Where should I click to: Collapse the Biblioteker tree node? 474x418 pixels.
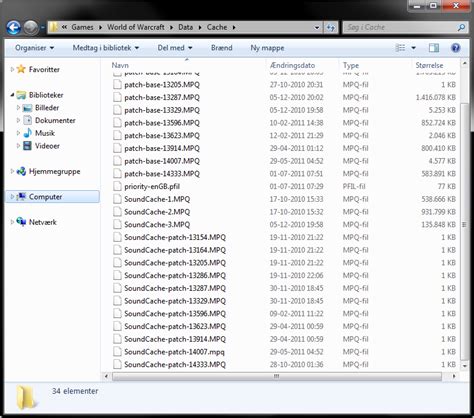pos(12,95)
